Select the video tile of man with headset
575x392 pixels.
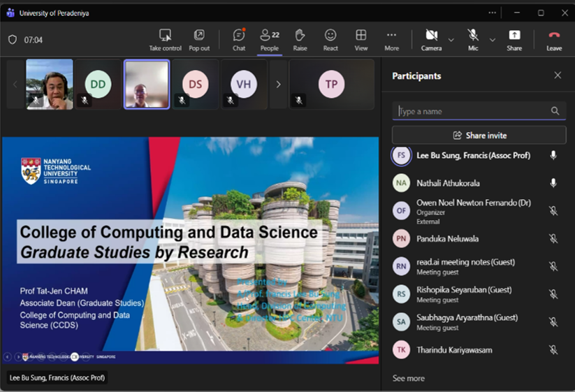(50, 85)
